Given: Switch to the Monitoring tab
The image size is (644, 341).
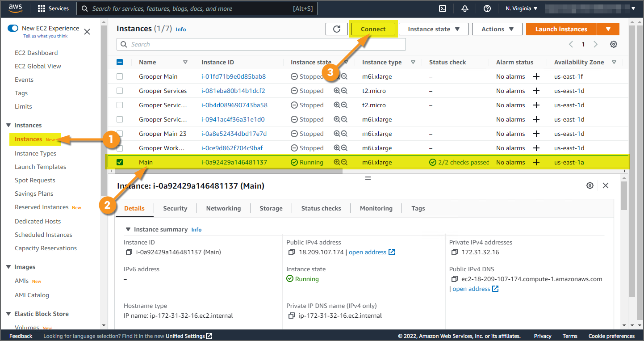Looking at the screenshot, I should [376, 208].
